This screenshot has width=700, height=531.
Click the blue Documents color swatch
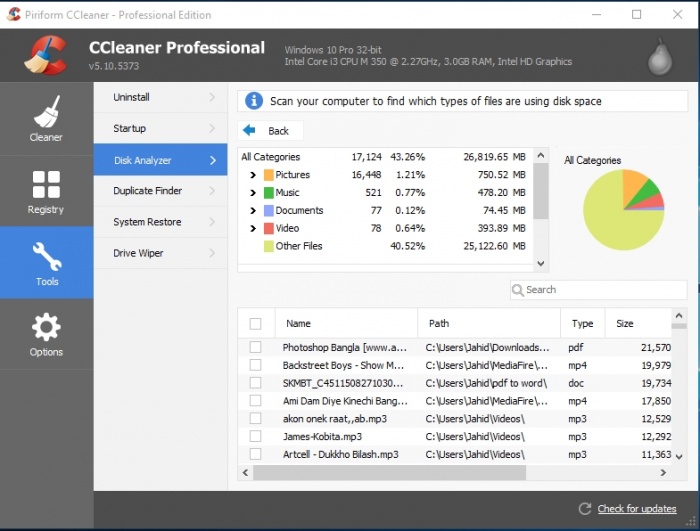(x=269, y=210)
